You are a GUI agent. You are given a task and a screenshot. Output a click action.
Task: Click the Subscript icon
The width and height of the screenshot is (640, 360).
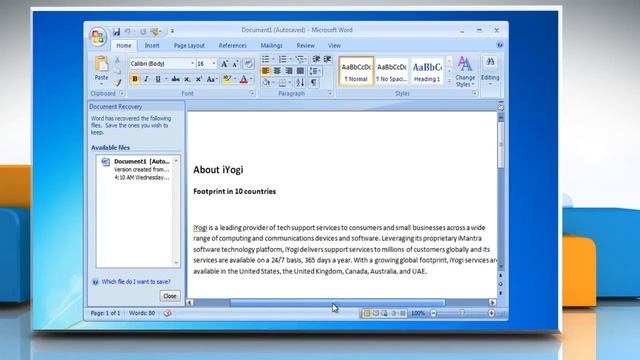187,79
